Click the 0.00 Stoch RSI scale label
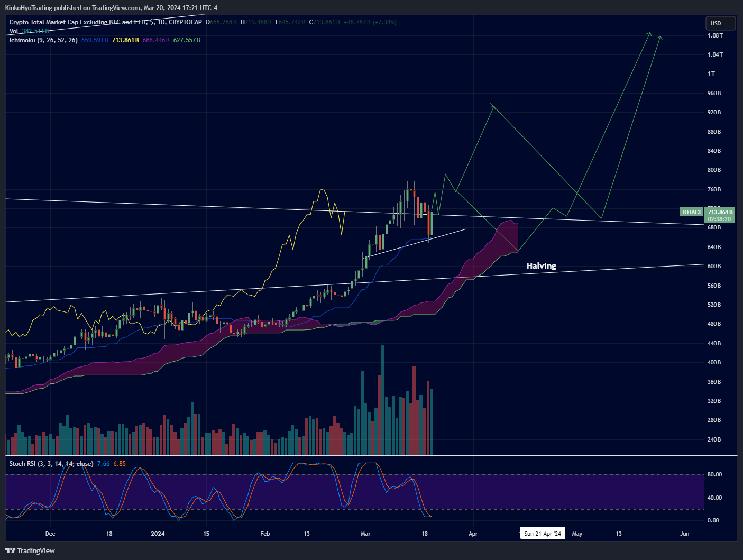This screenshot has height=560, width=743. coord(713,520)
